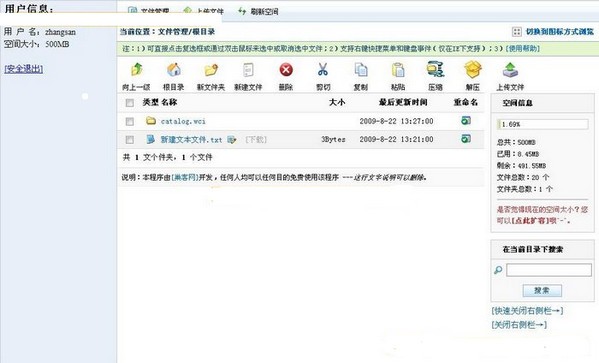Image resolution: width=599 pixels, height=363 pixels.
Task: Click the edit icon after 新建文本文件.txt
Action: [x=232, y=139]
